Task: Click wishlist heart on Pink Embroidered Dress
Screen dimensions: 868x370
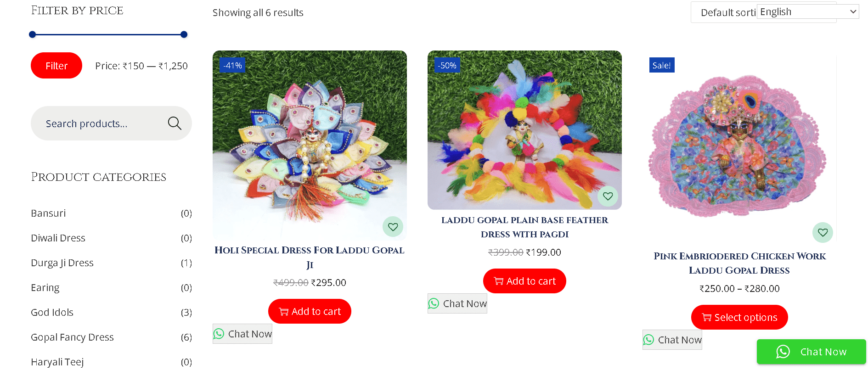Action: tap(823, 232)
